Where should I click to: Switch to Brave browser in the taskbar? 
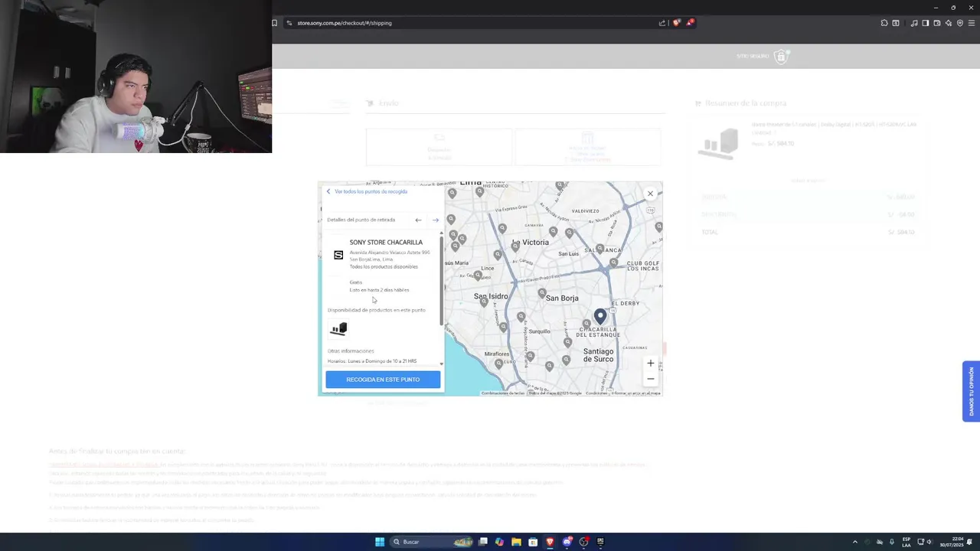tap(550, 542)
